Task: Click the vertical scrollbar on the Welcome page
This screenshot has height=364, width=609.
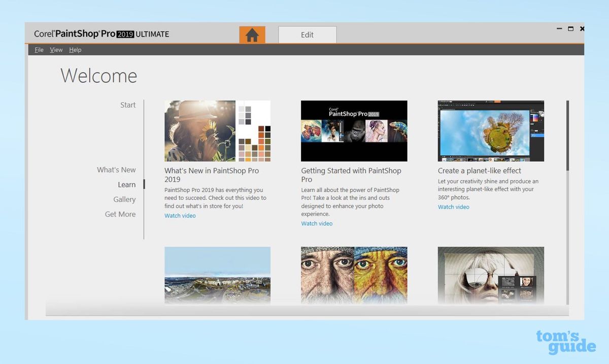Action: 567,135
